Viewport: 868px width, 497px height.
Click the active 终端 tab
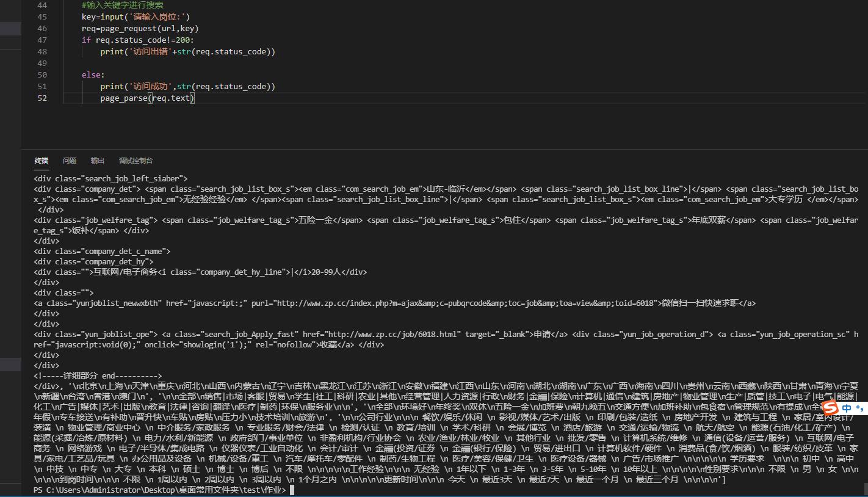coord(41,161)
